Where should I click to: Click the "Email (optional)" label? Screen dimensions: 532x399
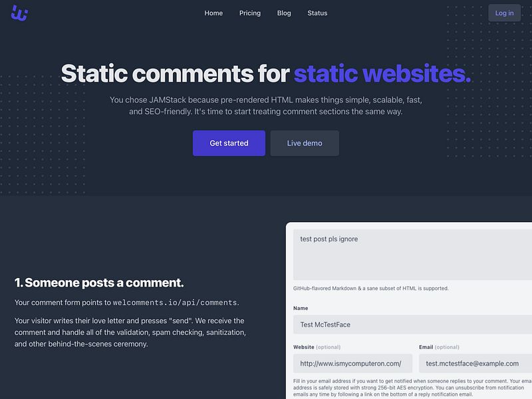pos(439,347)
